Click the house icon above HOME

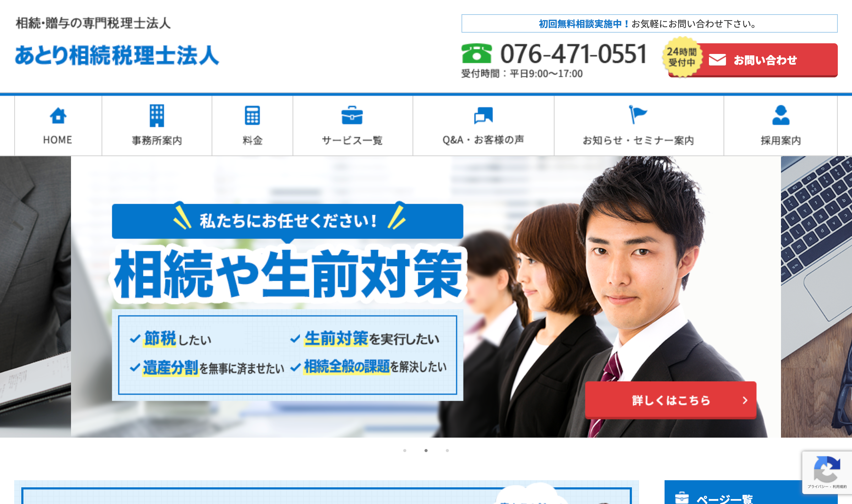[58, 116]
